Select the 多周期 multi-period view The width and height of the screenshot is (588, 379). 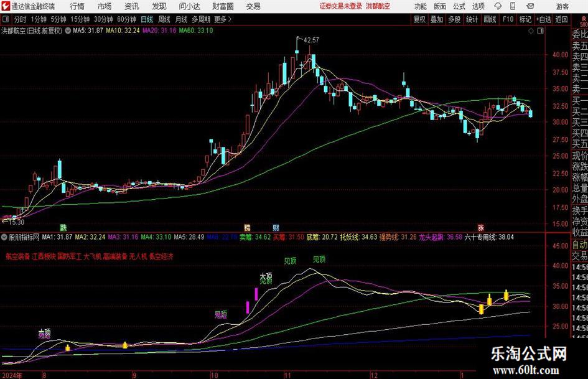[201, 19]
